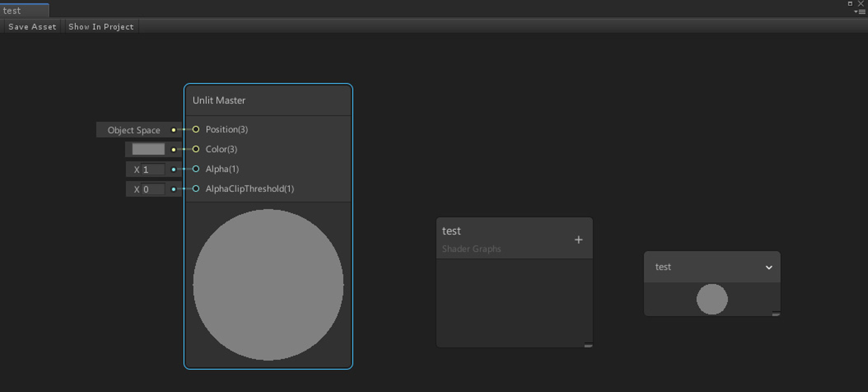This screenshot has height=392, width=868.
Task: Click the Color(3) input port
Action: click(x=196, y=149)
